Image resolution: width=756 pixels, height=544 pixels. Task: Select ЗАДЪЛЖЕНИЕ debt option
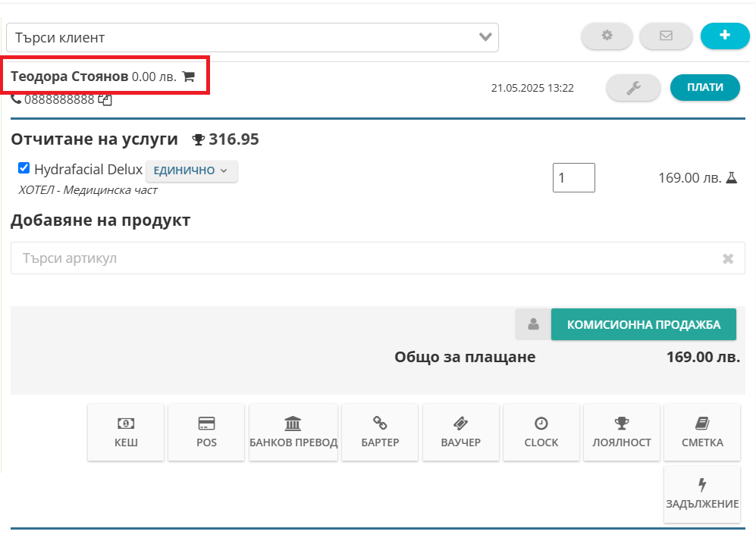click(702, 494)
